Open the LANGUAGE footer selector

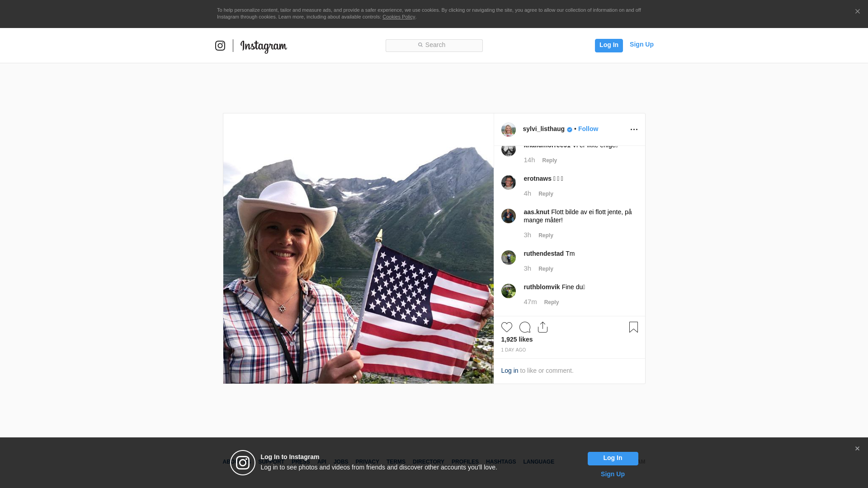tap(538, 462)
